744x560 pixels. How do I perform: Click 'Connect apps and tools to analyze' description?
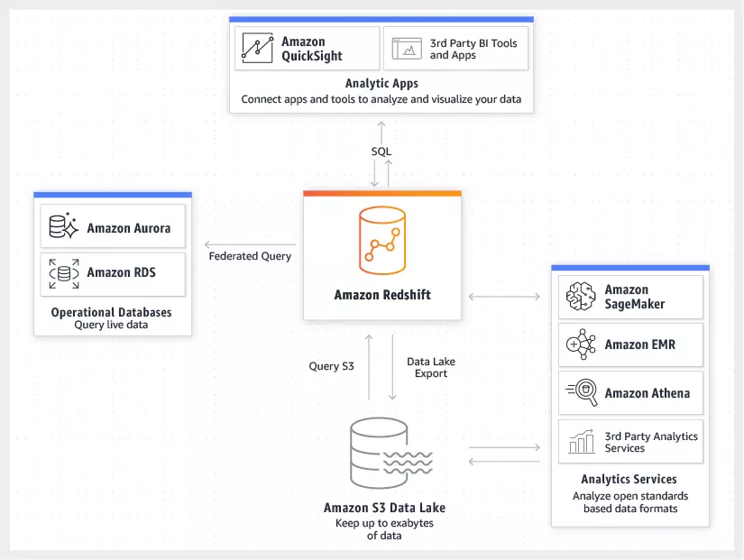tap(381, 99)
